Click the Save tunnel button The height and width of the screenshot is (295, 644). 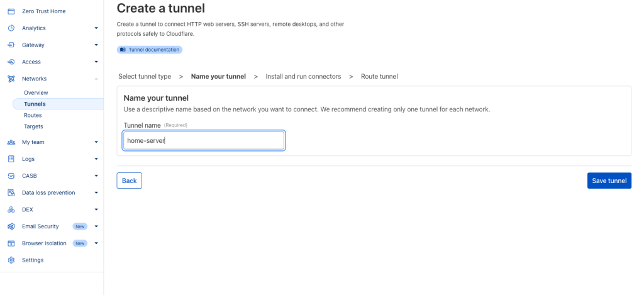(609, 181)
